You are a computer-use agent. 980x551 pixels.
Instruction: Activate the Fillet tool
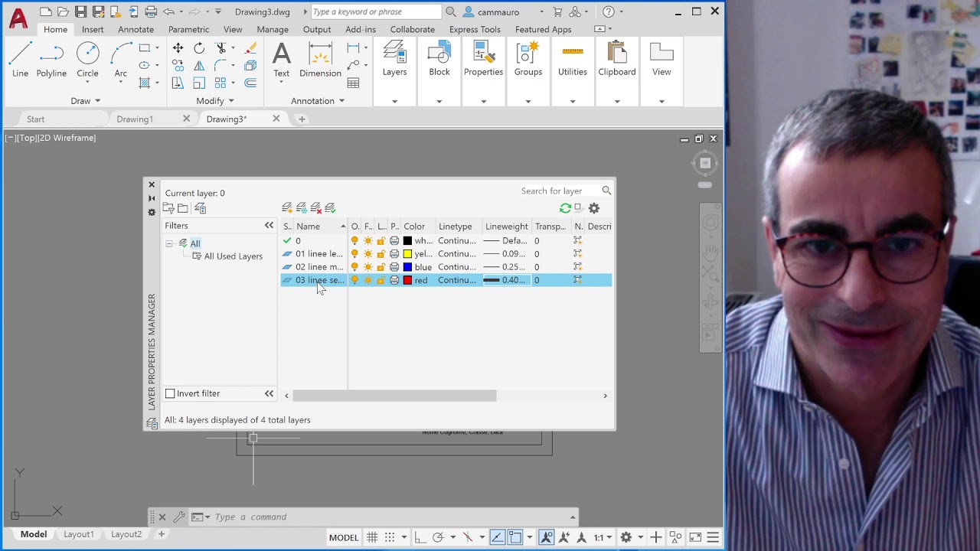(220, 66)
